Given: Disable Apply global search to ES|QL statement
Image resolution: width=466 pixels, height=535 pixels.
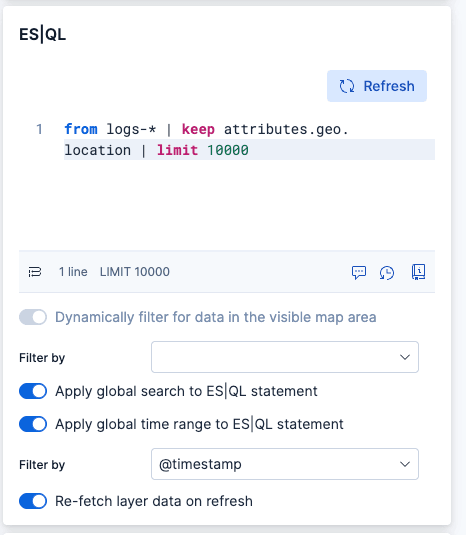Looking at the screenshot, I should point(33,391).
